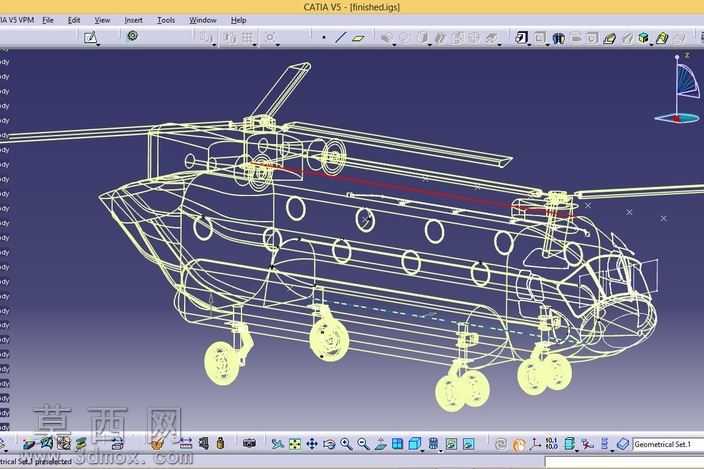Expand the Sketch tool dropdown arrow
704x469 pixels.
pyautogui.click(x=98, y=45)
